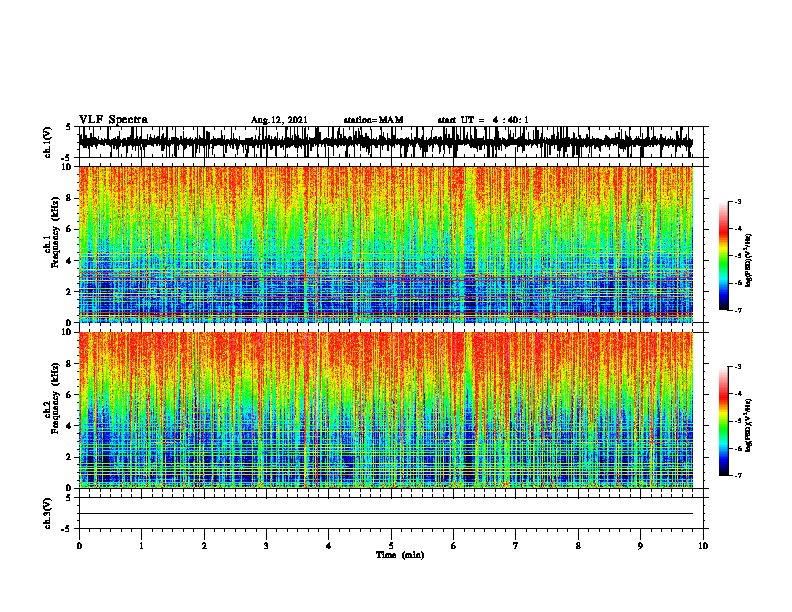Click the "-3" label on ch.2 color bar
Screen dimensions: 792x612
(737, 367)
